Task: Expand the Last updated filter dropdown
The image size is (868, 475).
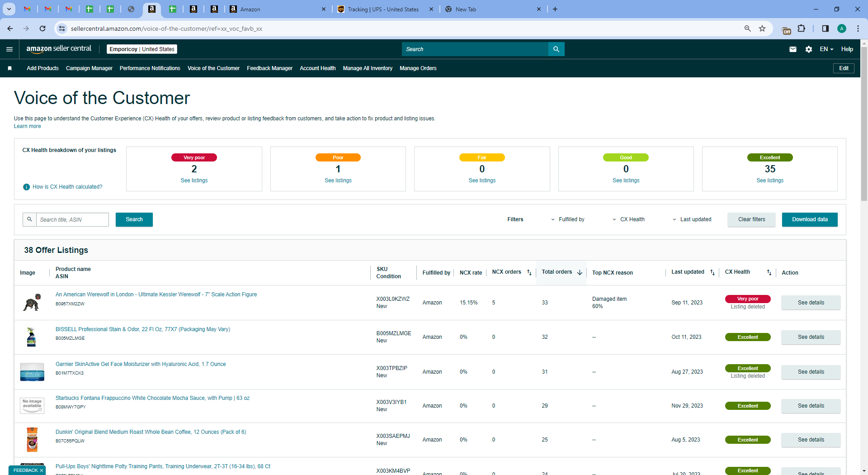Action: pyautogui.click(x=692, y=219)
